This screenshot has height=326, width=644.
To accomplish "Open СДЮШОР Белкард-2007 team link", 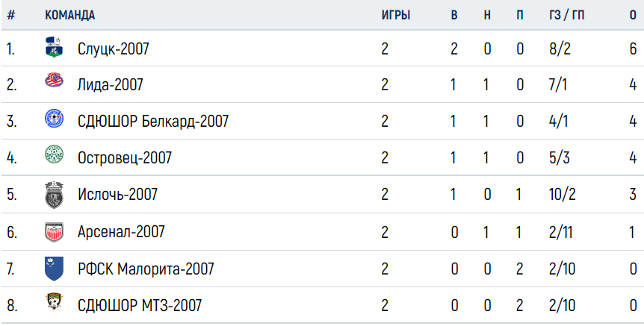I will [153, 122].
